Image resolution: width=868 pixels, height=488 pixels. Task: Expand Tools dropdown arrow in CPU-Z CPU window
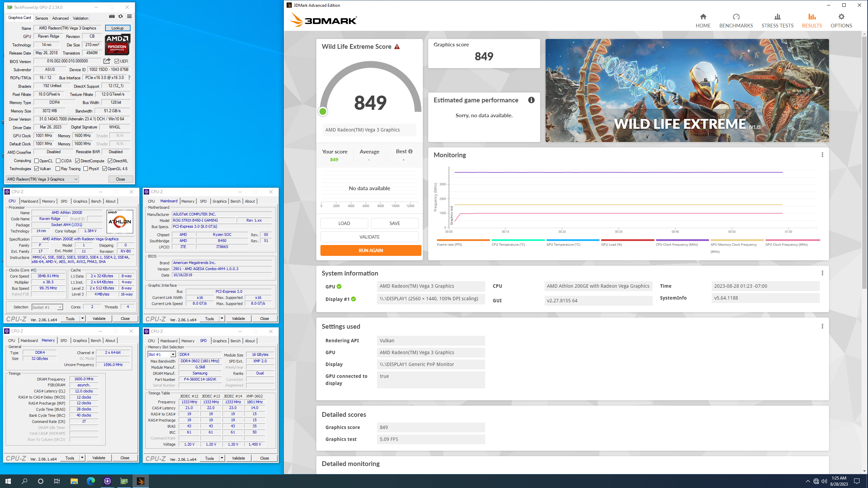(82, 319)
